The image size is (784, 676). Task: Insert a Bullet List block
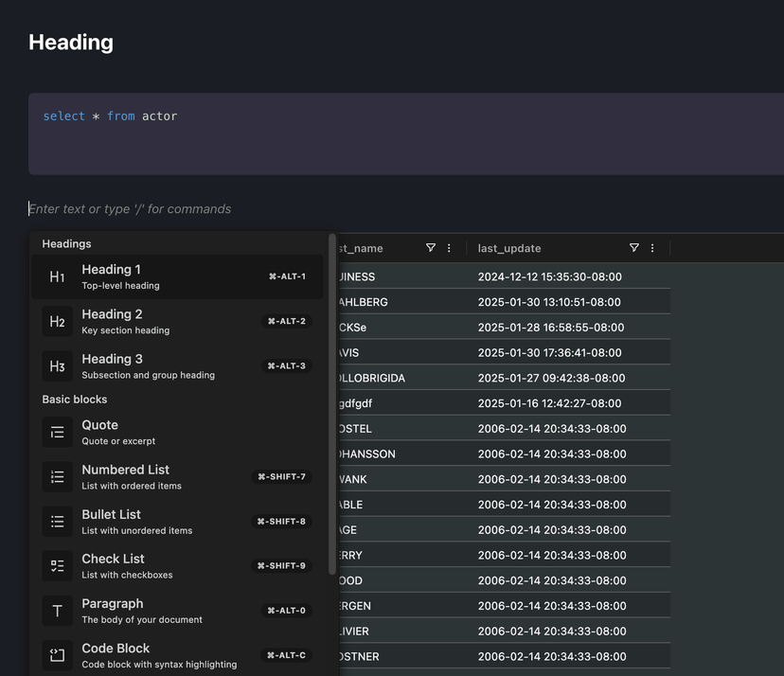pos(177,522)
